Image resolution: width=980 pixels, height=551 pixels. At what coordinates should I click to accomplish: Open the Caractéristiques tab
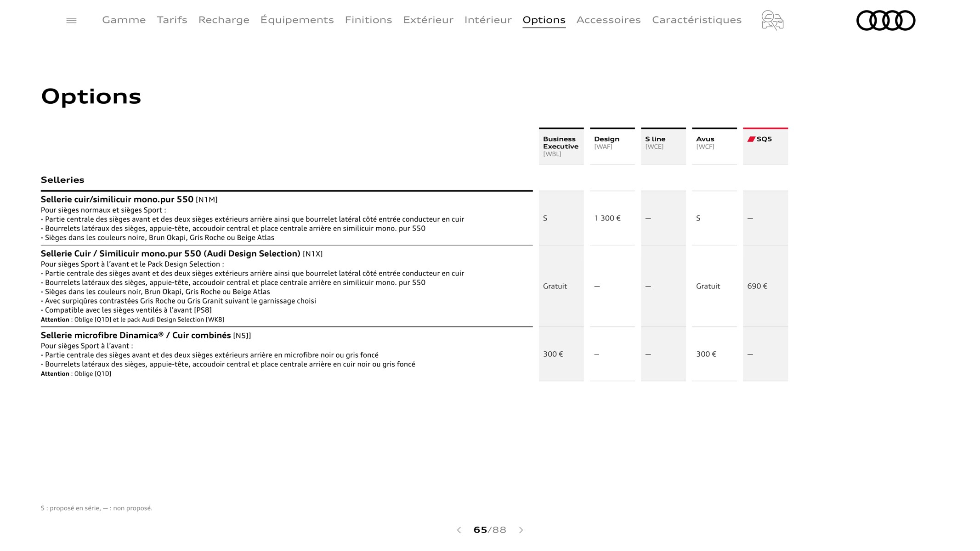(x=697, y=20)
